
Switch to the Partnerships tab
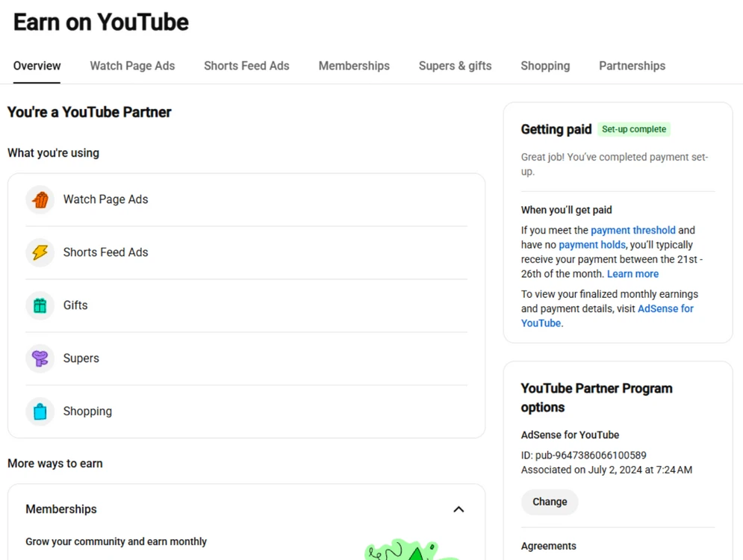coord(632,66)
